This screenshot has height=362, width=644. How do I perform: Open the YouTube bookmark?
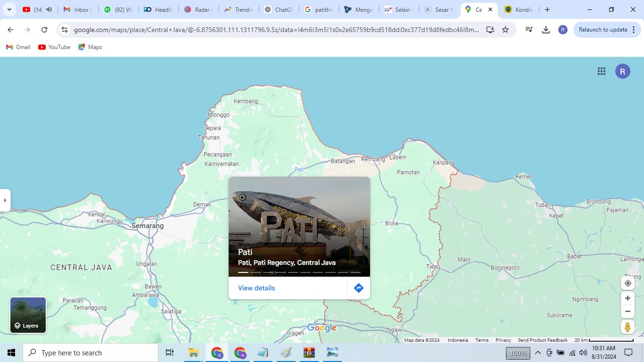54,47
